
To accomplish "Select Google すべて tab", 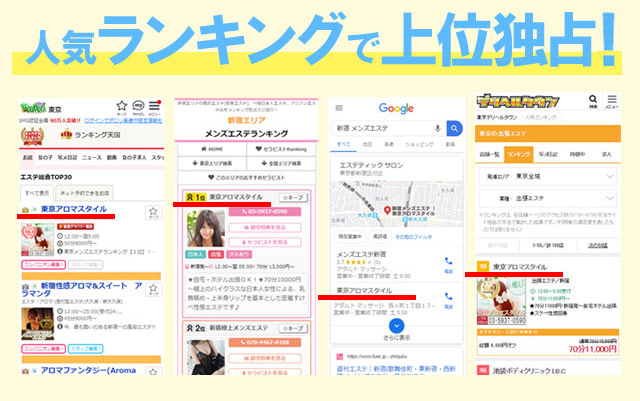I will click(x=343, y=144).
